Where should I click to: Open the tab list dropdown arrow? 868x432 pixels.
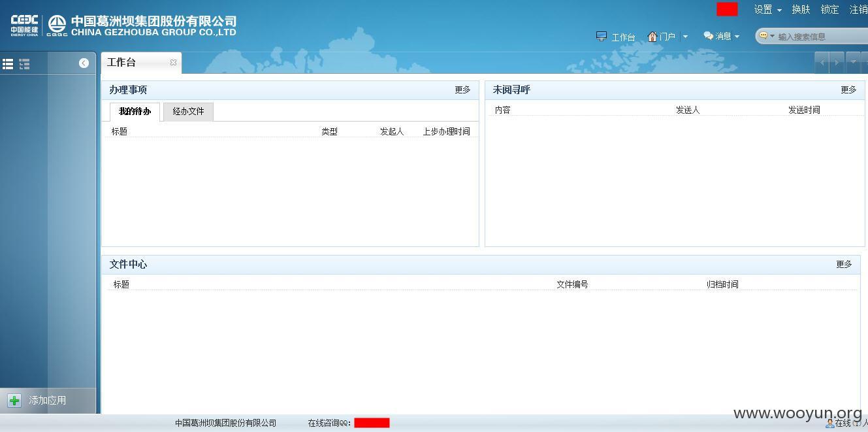852,63
